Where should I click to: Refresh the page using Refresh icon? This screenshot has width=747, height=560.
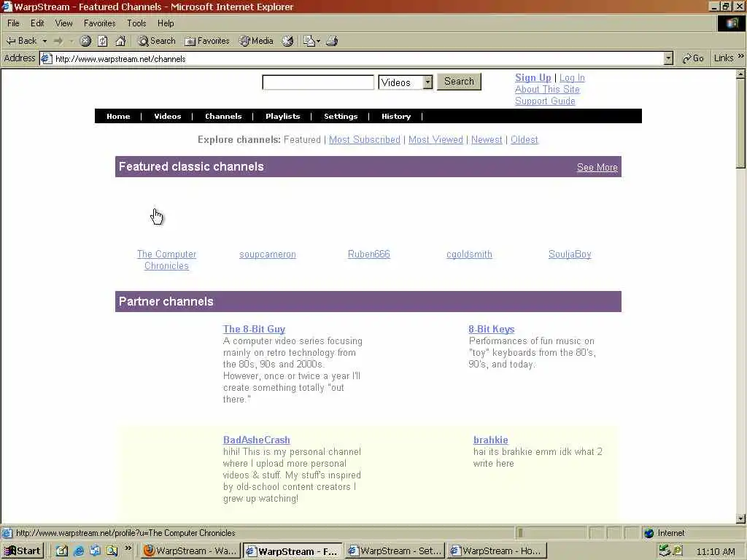tap(102, 41)
